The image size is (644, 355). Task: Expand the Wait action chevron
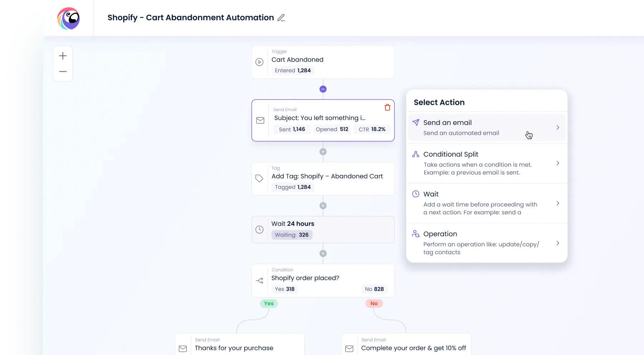pos(558,203)
